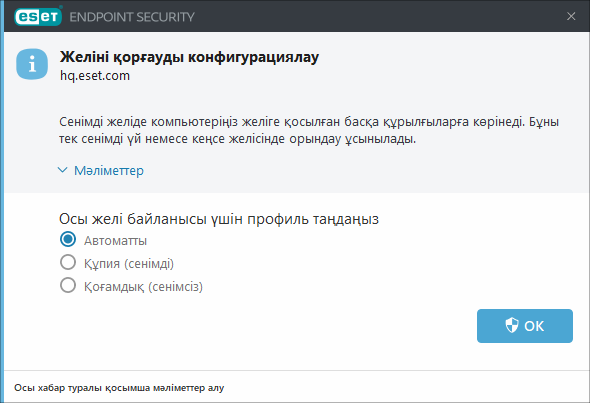Expand details with the chevron arrow
The height and width of the screenshot is (403, 590).
click(x=62, y=170)
